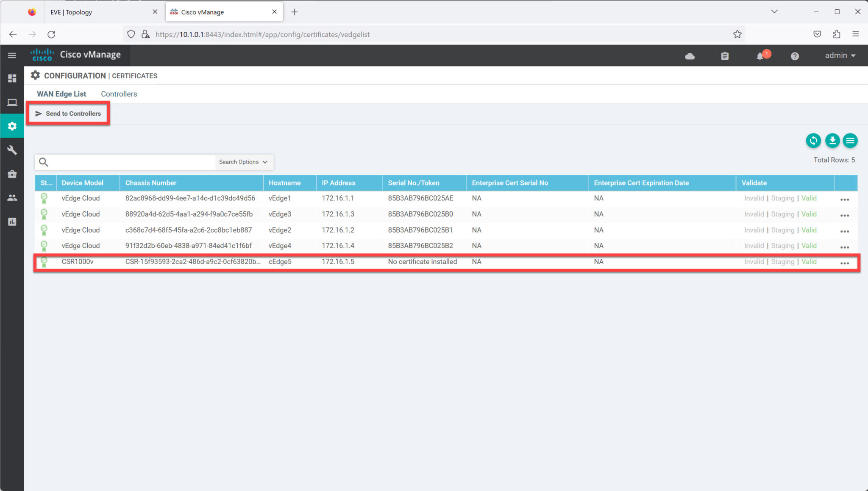Open the Configuration gear menu in sidebar

(x=12, y=126)
